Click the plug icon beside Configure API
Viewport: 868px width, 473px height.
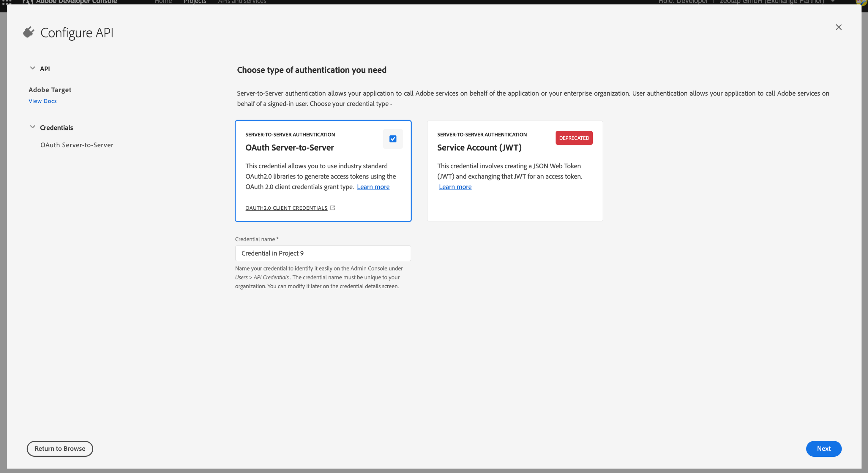pyautogui.click(x=29, y=32)
